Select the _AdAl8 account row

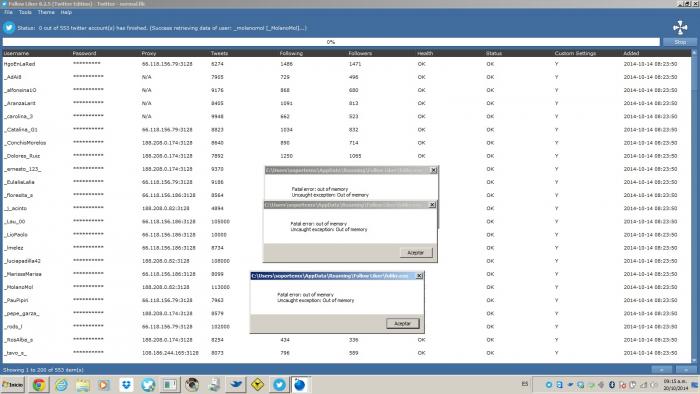click(346, 77)
